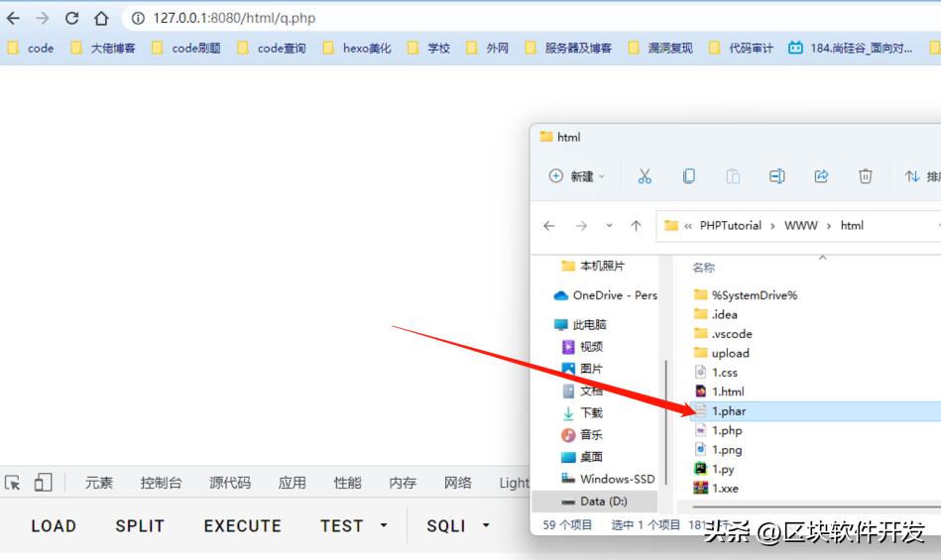Go forward in File Explorer

(581, 226)
